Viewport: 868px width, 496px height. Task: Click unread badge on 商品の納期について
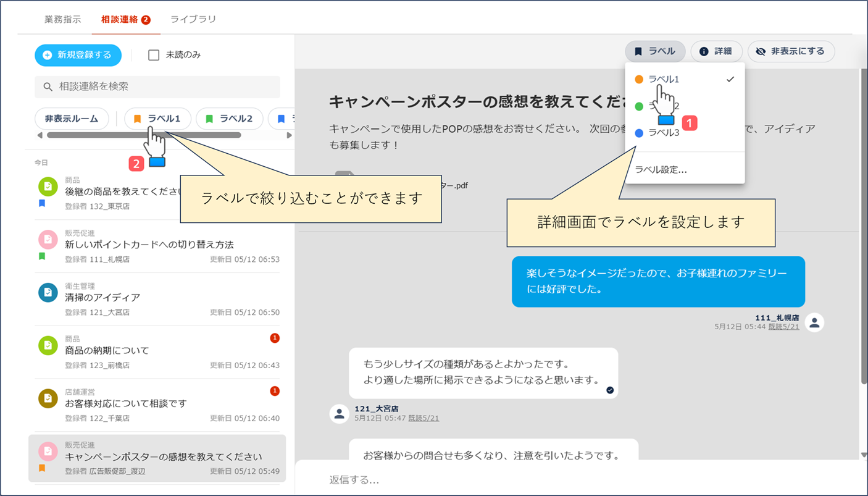pos(275,338)
